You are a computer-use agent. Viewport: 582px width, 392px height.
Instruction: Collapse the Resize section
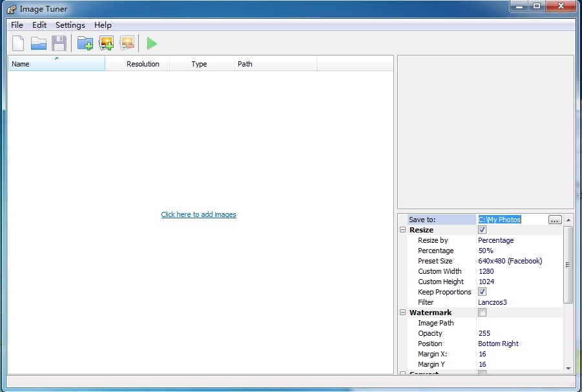[403, 230]
